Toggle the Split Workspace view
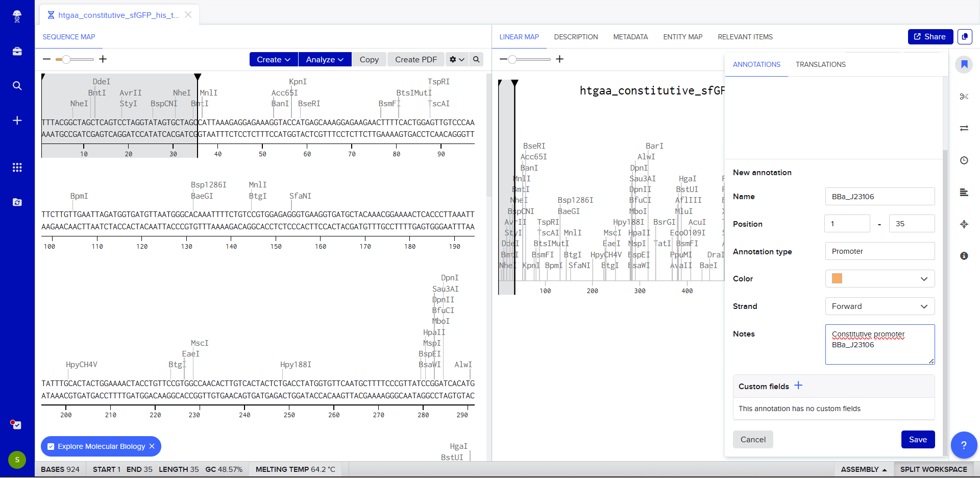Viewport: 980px width, 478px height. coord(933,469)
